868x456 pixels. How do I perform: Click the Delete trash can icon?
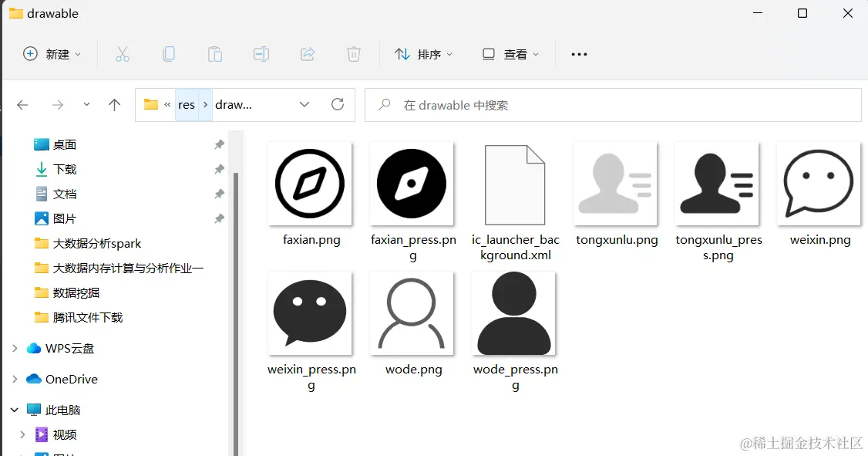(354, 54)
